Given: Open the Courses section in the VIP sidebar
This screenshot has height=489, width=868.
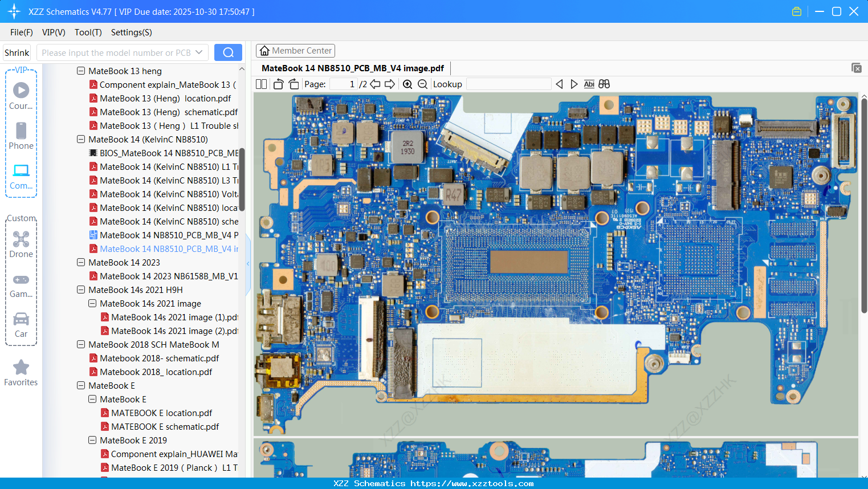Looking at the screenshot, I should click(x=21, y=96).
